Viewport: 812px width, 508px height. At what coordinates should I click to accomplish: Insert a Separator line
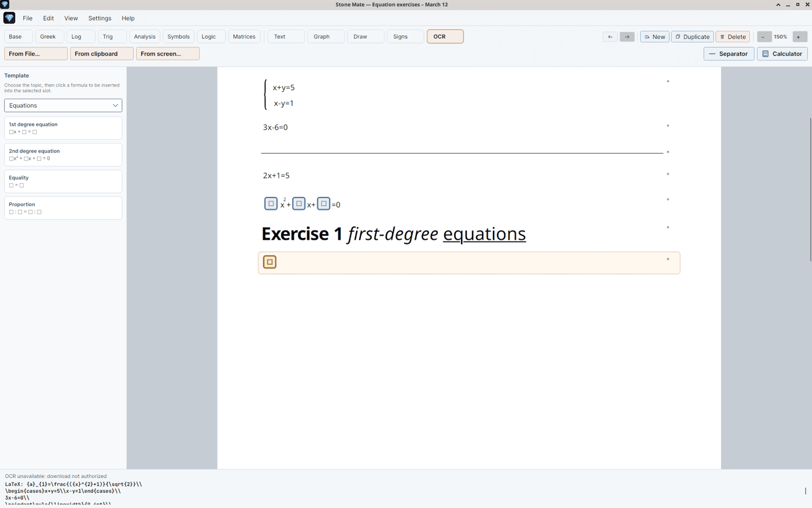[729, 53]
